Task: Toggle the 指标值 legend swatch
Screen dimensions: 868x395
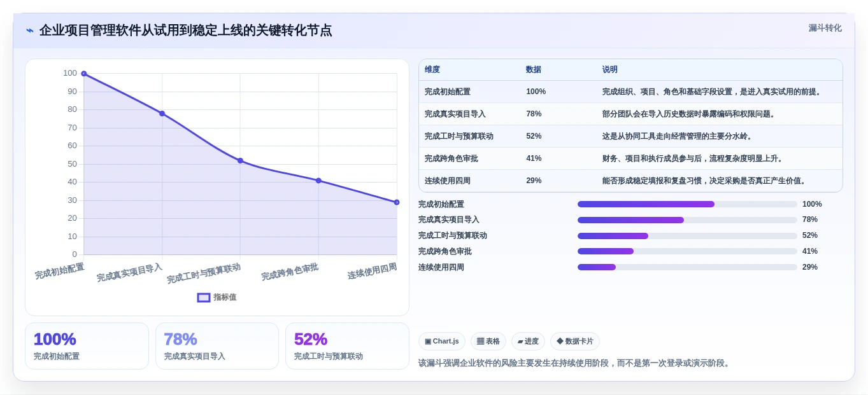Action: pyautogui.click(x=204, y=297)
